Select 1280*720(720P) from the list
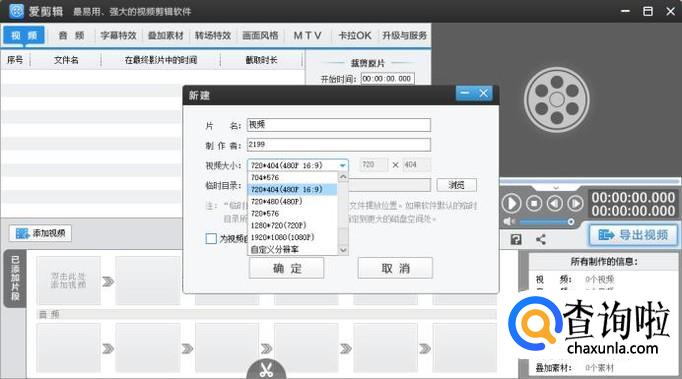 (x=278, y=225)
